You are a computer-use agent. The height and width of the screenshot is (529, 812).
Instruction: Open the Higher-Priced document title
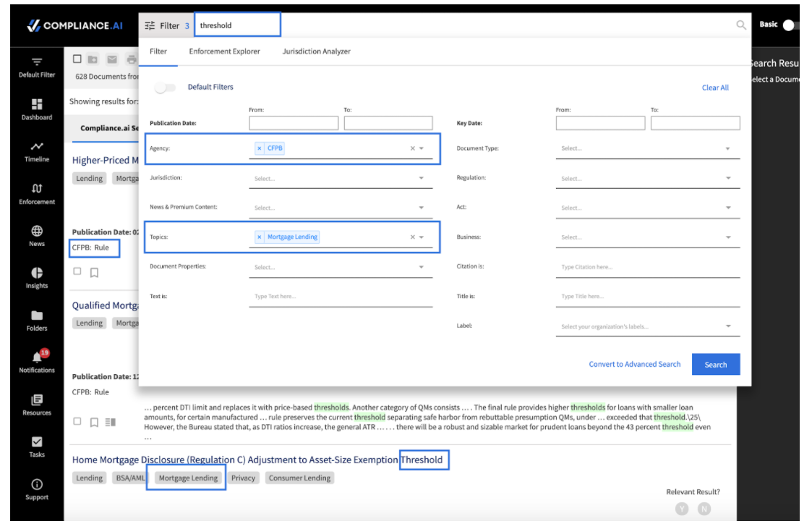(105, 160)
